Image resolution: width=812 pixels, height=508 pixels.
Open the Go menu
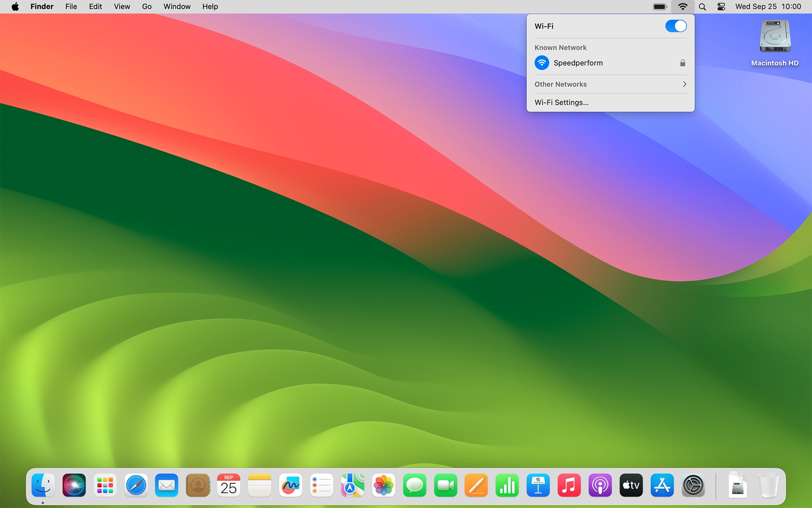coord(147,7)
